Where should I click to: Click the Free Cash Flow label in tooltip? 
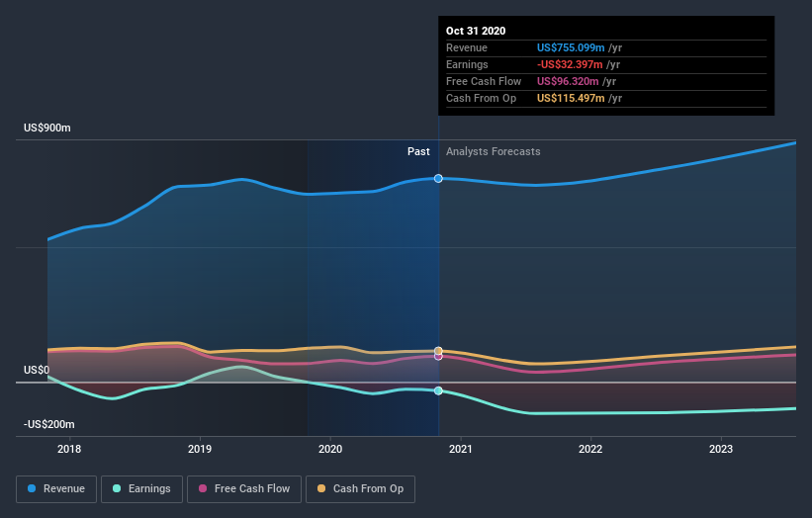tap(484, 81)
